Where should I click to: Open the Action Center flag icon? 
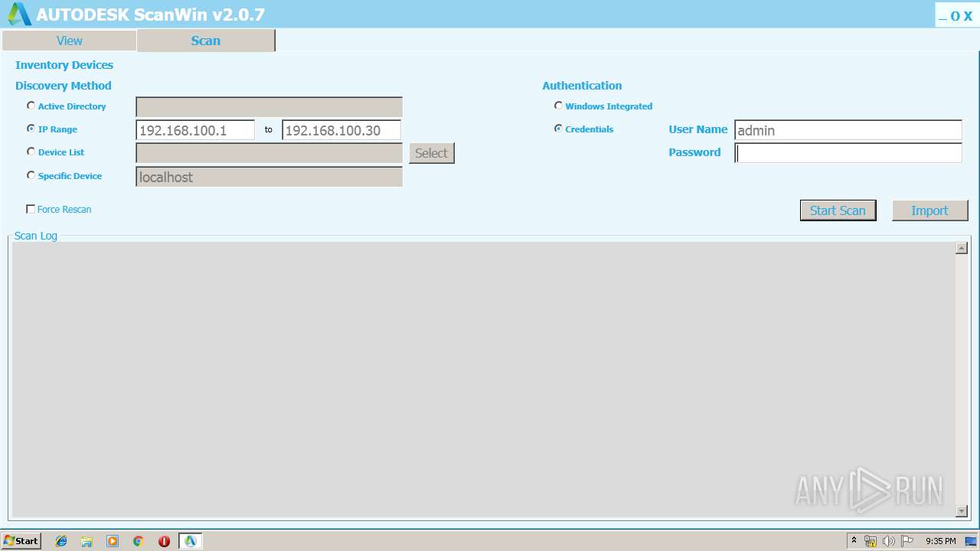pos(907,541)
